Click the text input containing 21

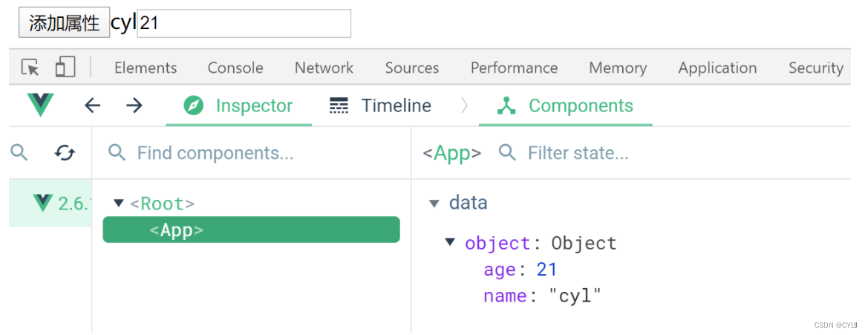pos(244,23)
